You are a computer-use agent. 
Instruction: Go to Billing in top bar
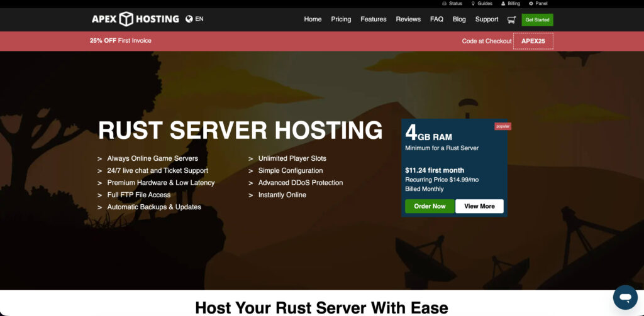(511, 3)
